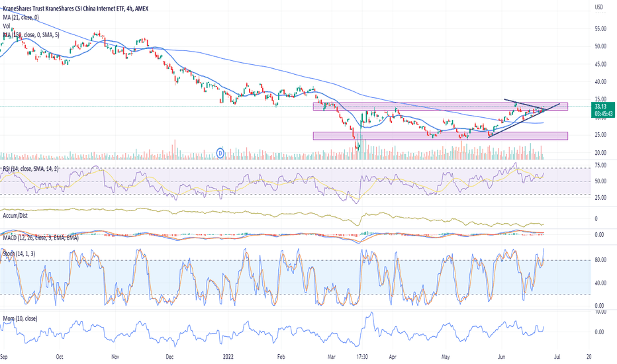Click the USD currency label
Viewport: 617px width, 364px height.
click(x=599, y=7)
